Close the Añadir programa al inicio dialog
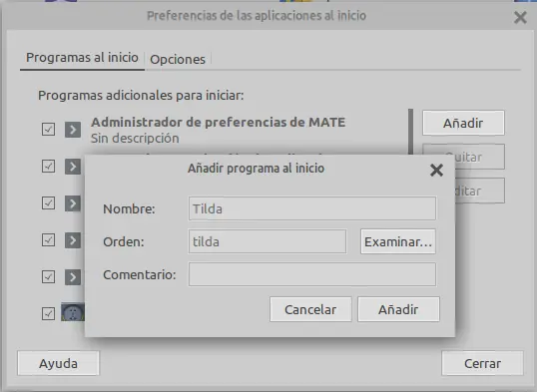The height and width of the screenshot is (392, 537). [436, 170]
